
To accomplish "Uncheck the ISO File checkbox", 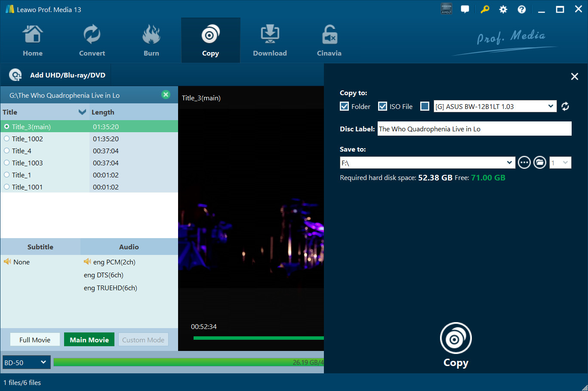I will click(x=382, y=106).
